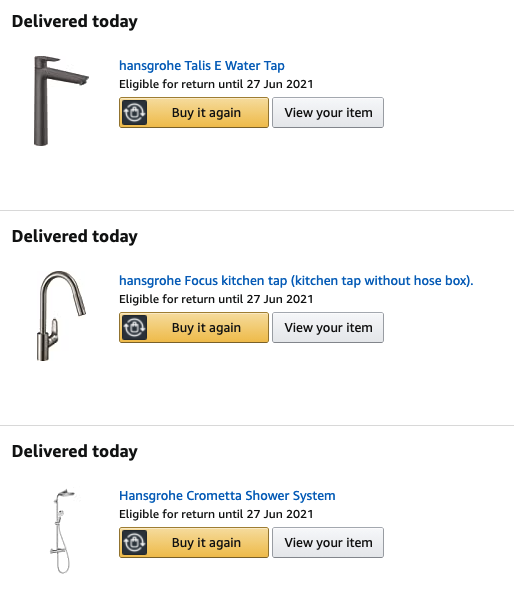Click the return eligibility text under Crometta Shower System
The image size is (514, 600).
pyautogui.click(x=216, y=514)
